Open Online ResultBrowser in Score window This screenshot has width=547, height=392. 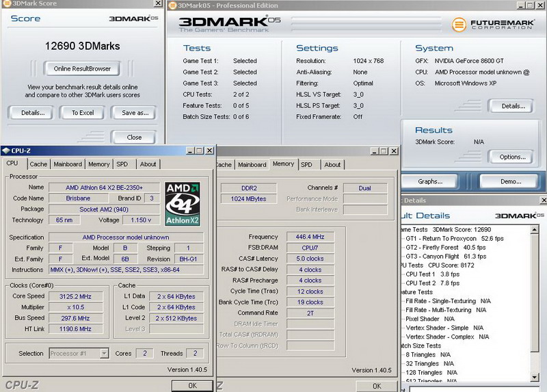point(82,69)
